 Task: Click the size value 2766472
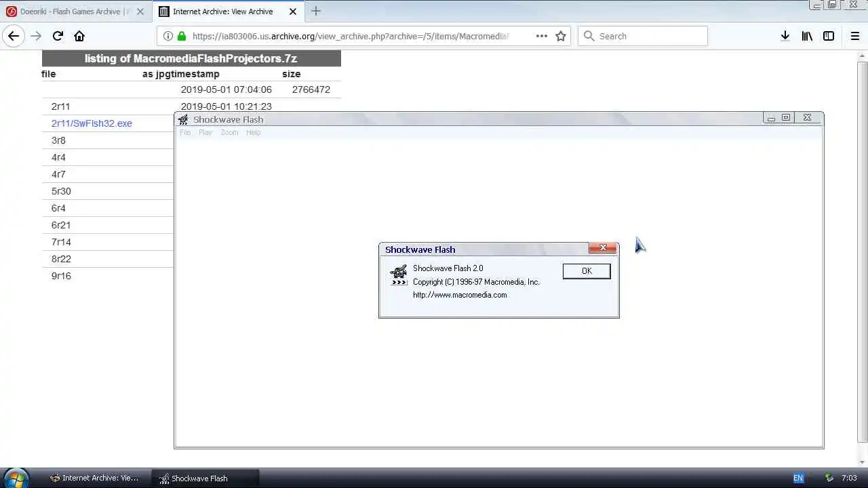[x=311, y=89]
